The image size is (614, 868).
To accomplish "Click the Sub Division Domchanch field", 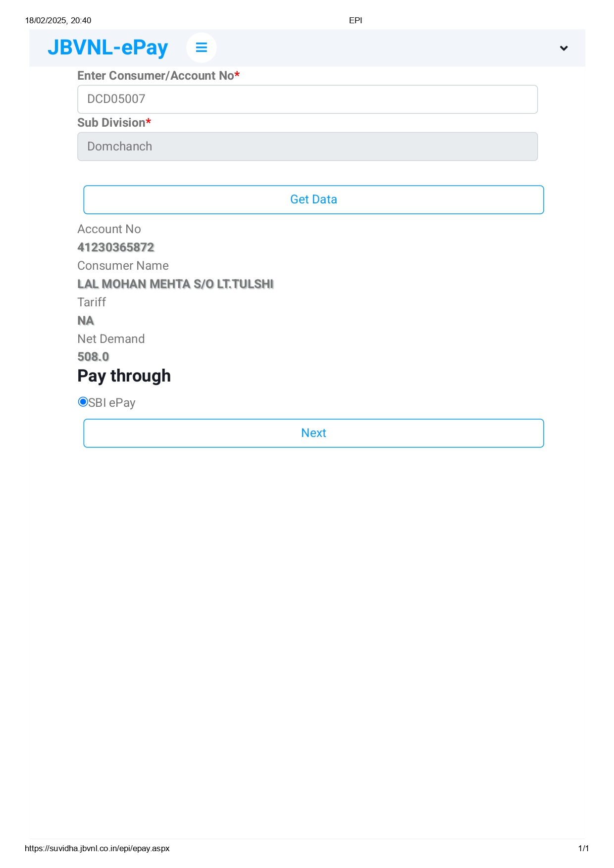I will click(307, 146).
